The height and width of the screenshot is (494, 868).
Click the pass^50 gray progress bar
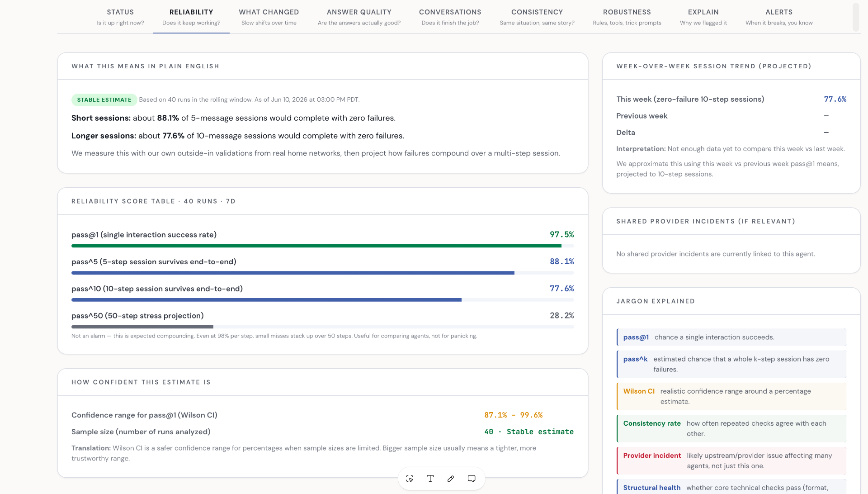click(323, 327)
